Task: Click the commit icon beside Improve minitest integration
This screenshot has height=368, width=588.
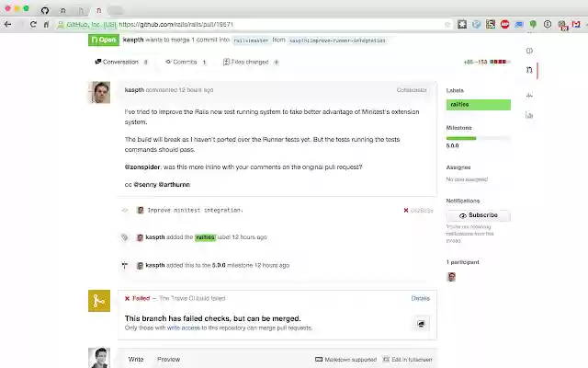Action: pyautogui.click(x=125, y=211)
